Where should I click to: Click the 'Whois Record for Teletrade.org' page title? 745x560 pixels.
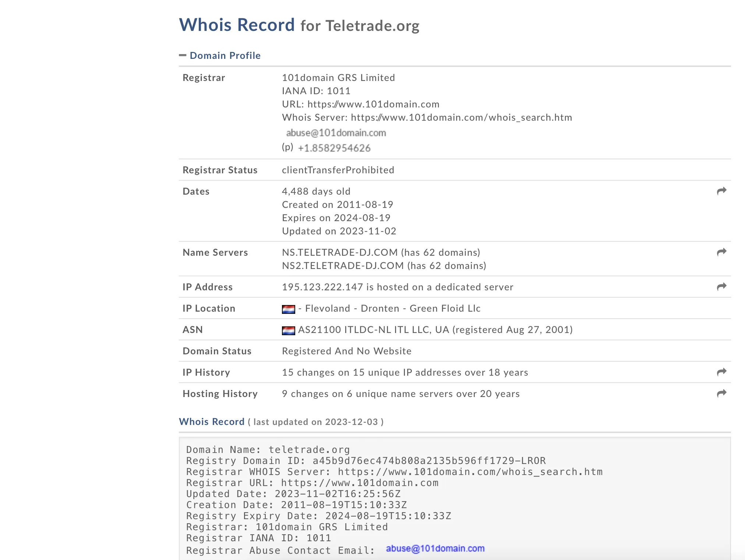coord(299,25)
